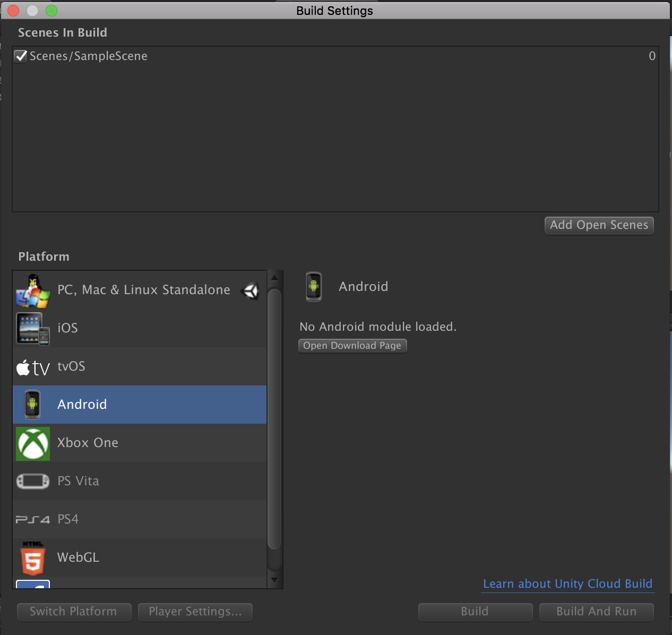Image resolution: width=672 pixels, height=635 pixels.
Task: Click the Switch Platform button
Action: tap(74, 612)
